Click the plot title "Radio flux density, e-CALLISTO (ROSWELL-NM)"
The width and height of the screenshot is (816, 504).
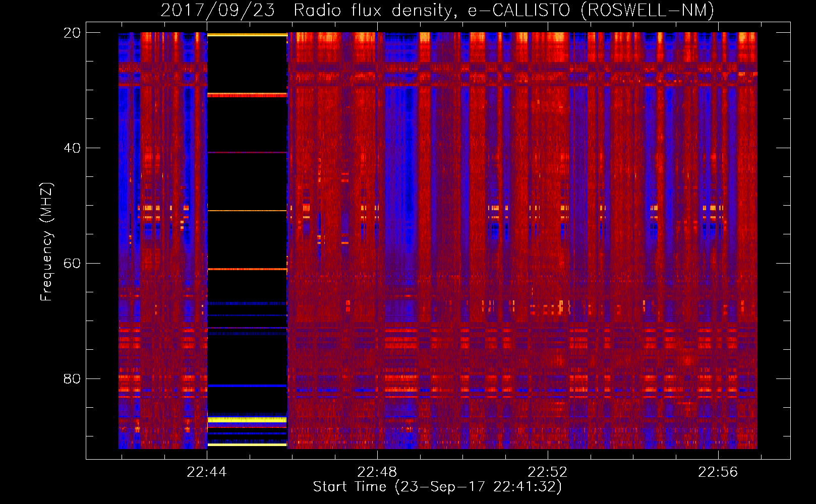click(504, 11)
